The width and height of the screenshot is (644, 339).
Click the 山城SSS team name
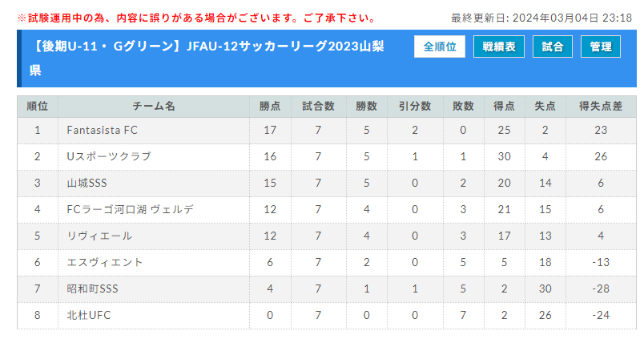point(87,183)
